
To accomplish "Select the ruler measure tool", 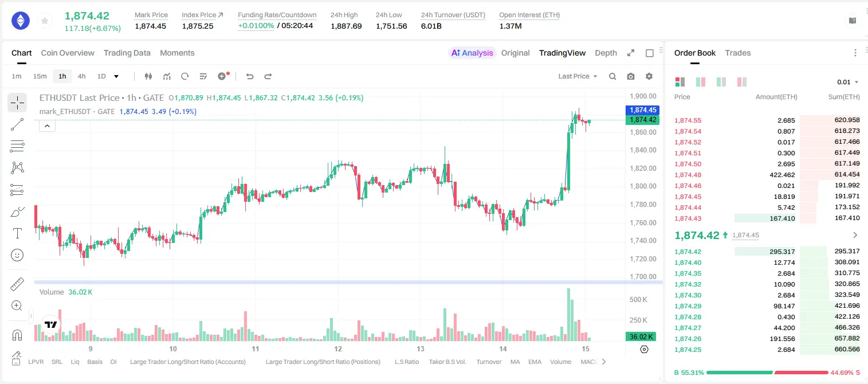I will tap(17, 284).
